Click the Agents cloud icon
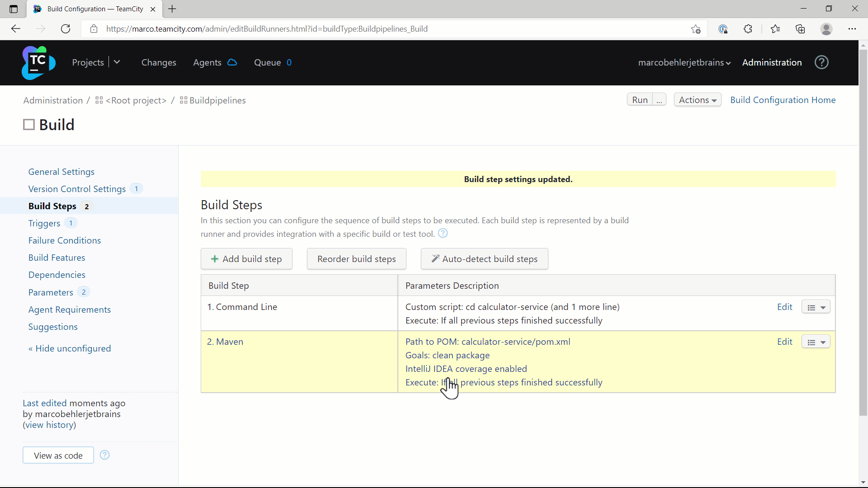This screenshot has width=868, height=488. click(x=232, y=62)
